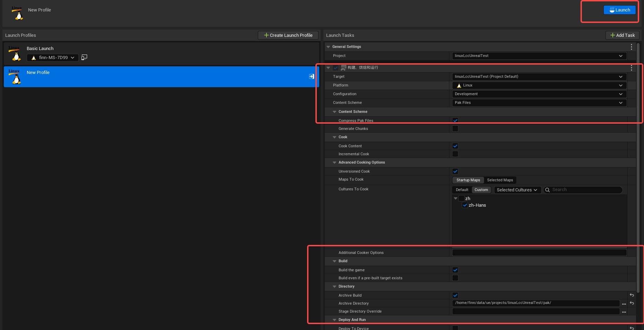Open the Target dropdown

[x=539, y=77]
